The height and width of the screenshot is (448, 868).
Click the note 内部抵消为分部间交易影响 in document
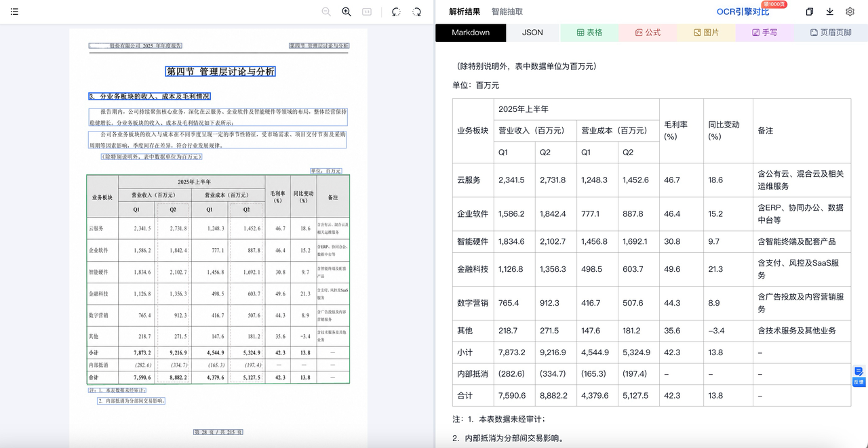[x=132, y=401]
